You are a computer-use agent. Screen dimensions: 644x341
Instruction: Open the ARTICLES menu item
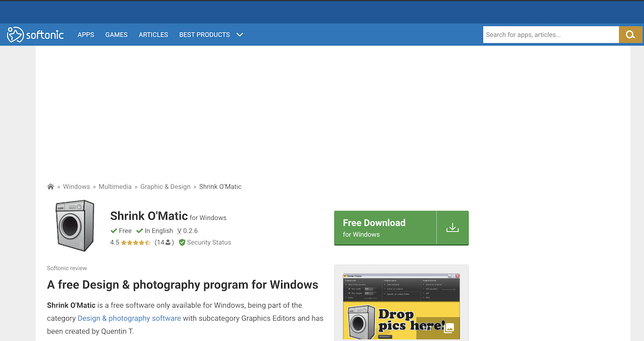pyautogui.click(x=153, y=35)
